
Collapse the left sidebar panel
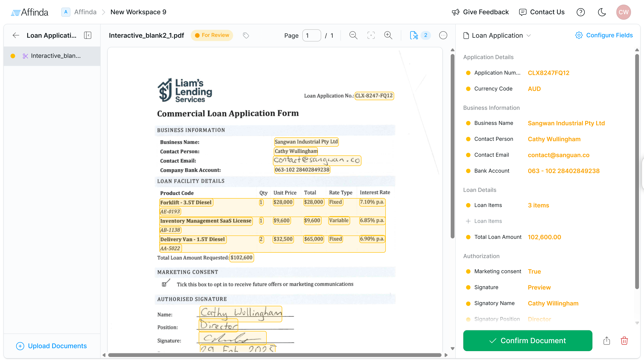(88, 35)
